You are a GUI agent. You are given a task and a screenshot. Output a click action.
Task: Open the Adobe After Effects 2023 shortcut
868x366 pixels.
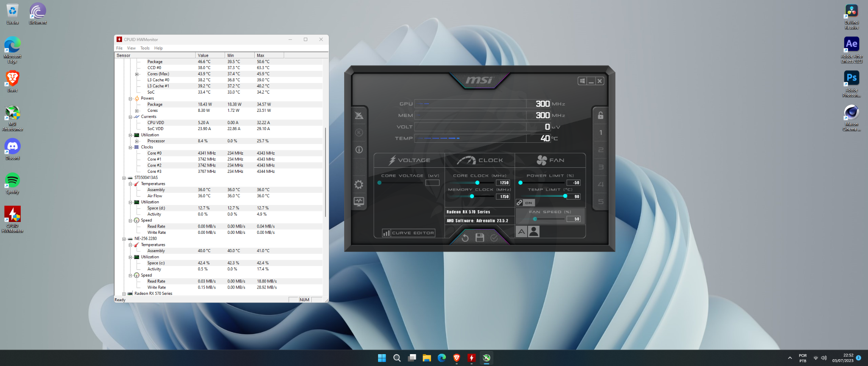point(851,50)
